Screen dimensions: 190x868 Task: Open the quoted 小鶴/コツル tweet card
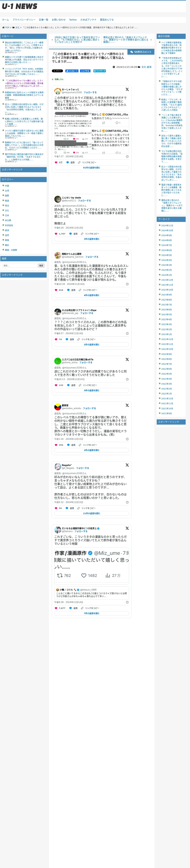(x=92, y=593)
